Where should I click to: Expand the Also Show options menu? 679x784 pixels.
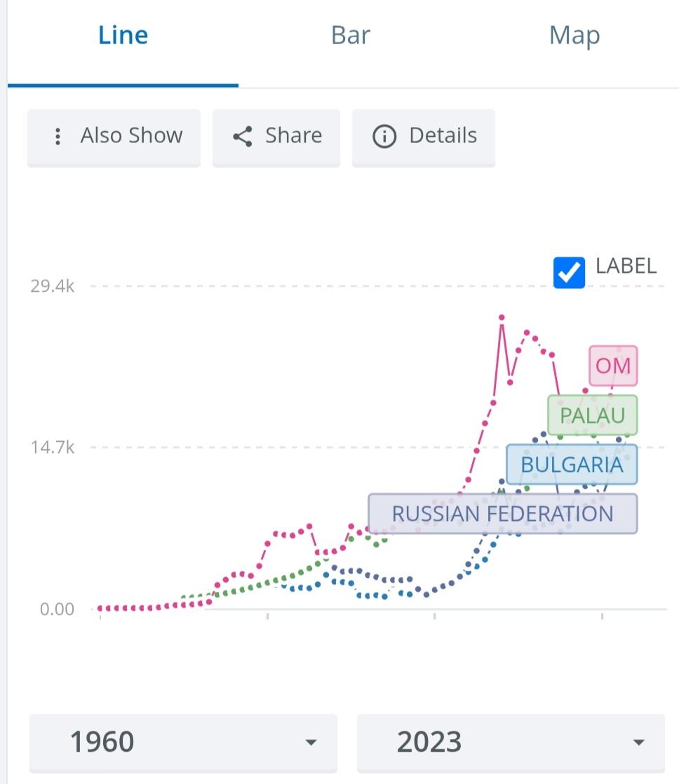(114, 137)
